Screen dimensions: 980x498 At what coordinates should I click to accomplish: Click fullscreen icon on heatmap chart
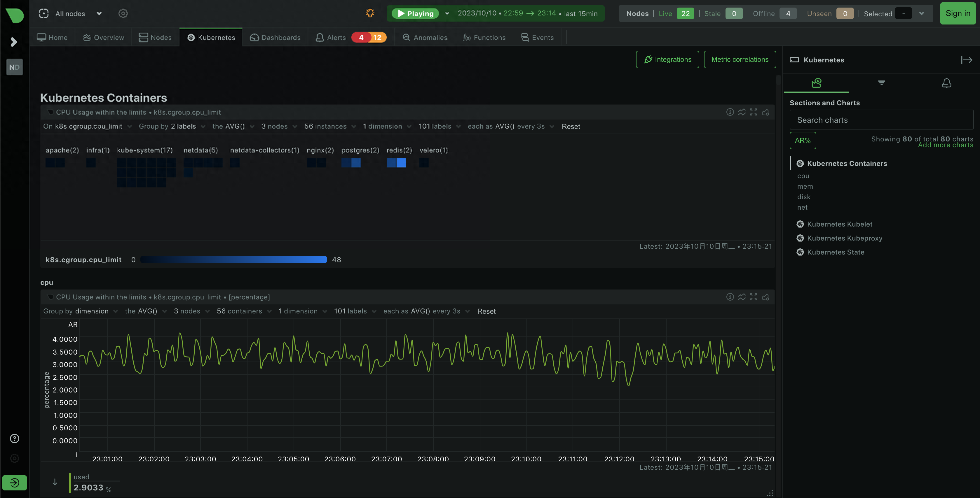pos(753,112)
